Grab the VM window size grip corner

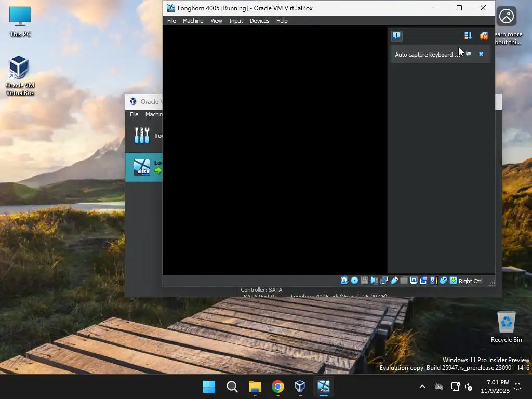pos(491,283)
